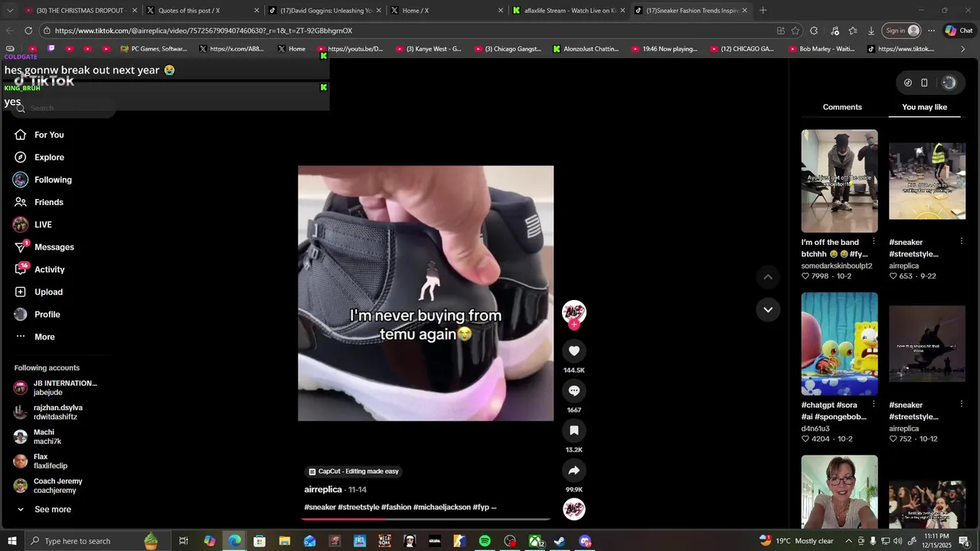This screenshot has height=551, width=980.
Task: Open more options for 'I'm off the band' video
Action: (x=874, y=242)
